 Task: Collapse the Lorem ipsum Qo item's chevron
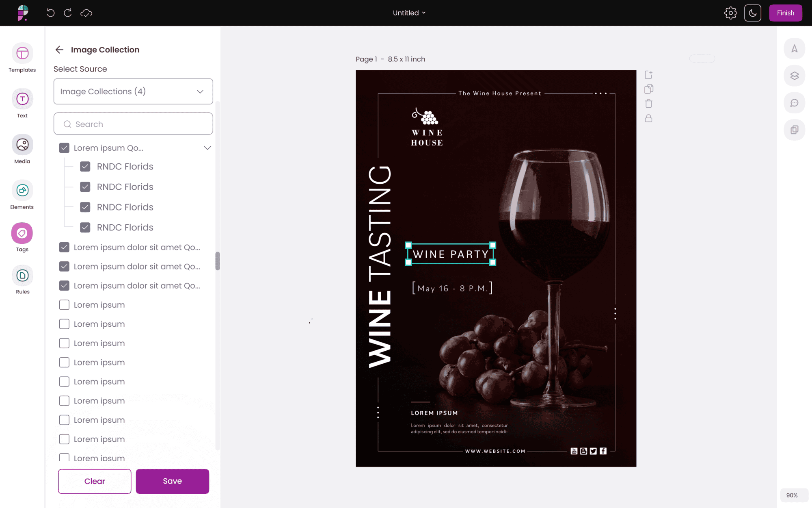(207, 148)
